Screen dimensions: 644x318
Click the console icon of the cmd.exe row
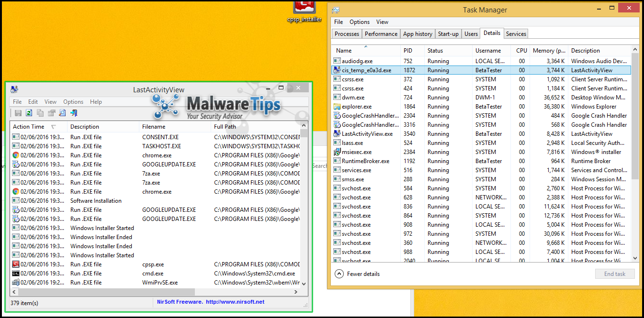coord(16,274)
